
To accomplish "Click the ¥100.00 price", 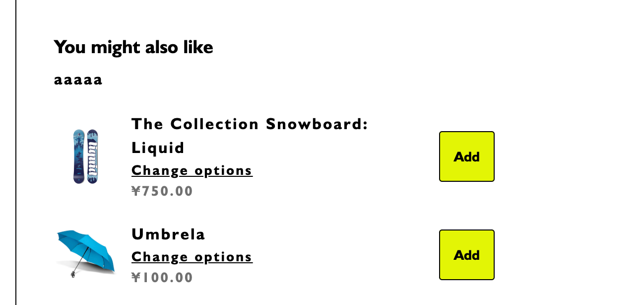I will (162, 278).
